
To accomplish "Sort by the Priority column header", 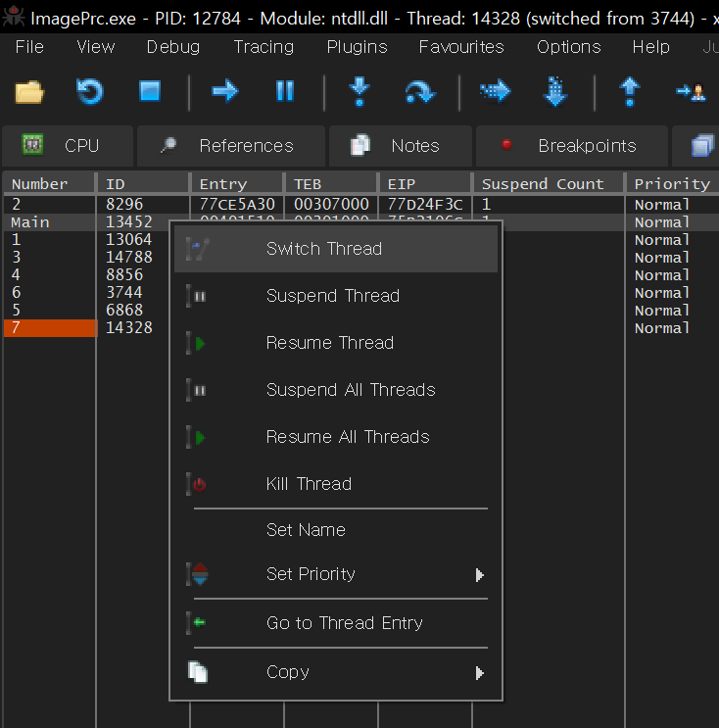I will coord(672,184).
